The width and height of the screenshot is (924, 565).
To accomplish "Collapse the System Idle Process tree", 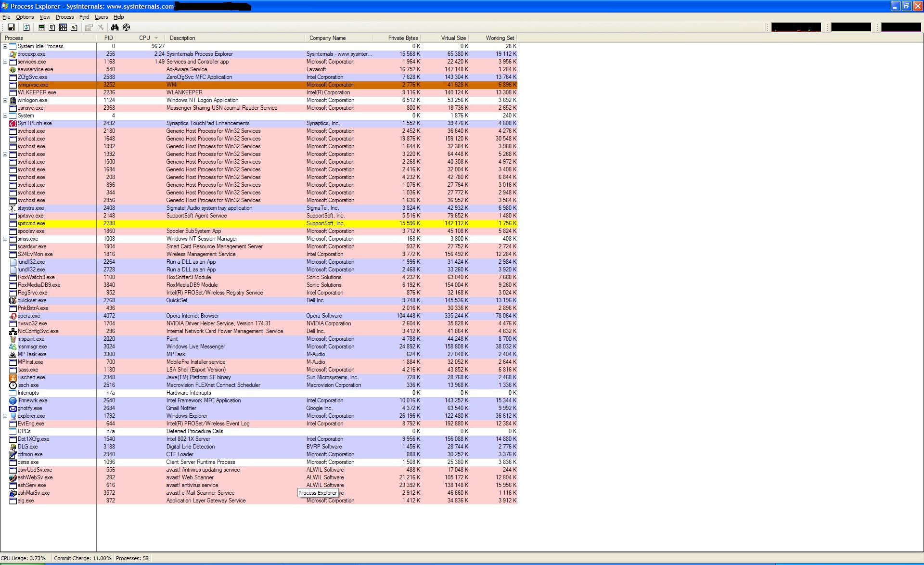I will click(x=5, y=46).
